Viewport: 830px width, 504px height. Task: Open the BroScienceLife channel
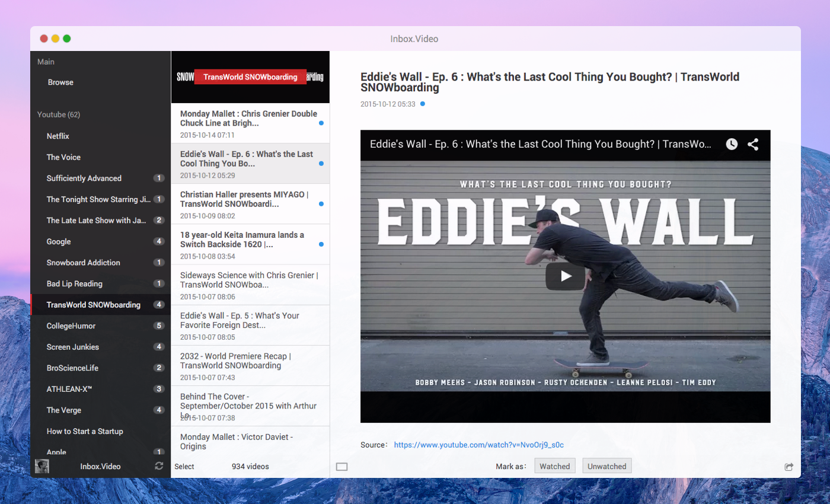[x=100, y=368]
